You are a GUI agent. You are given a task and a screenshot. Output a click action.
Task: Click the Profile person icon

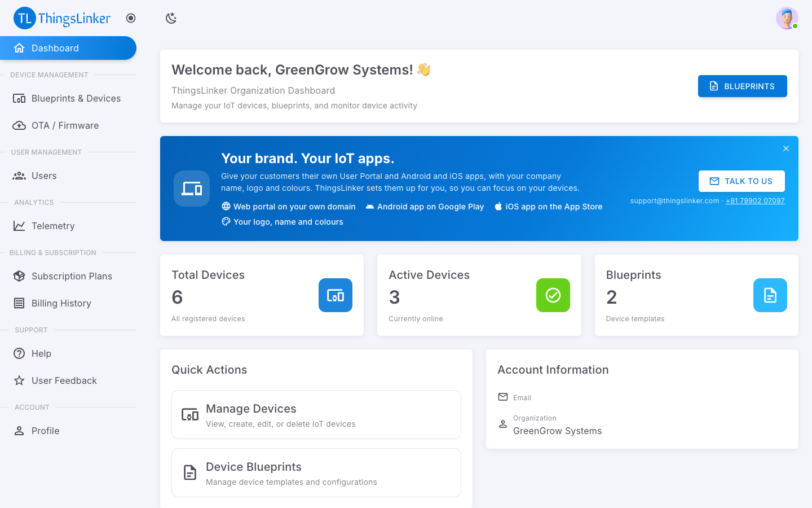tap(19, 431)
